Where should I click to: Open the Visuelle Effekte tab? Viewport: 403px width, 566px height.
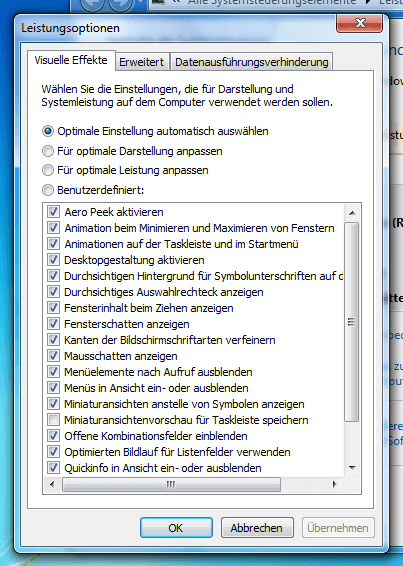(71, 60)
